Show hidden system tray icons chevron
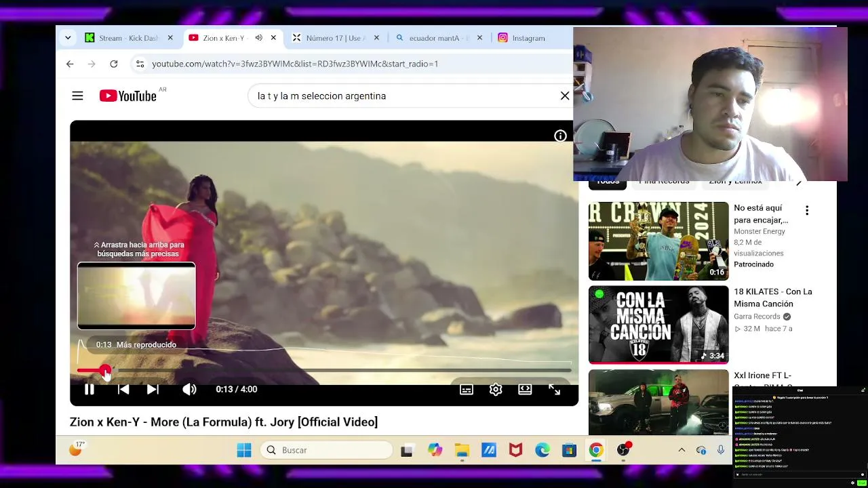 682,450
